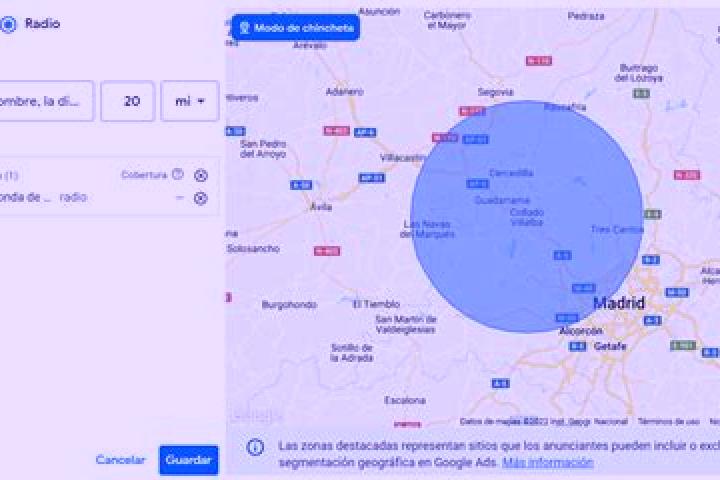Select the Radio radio button
This screenshot has width=720, height=480.
pos(8,24)
